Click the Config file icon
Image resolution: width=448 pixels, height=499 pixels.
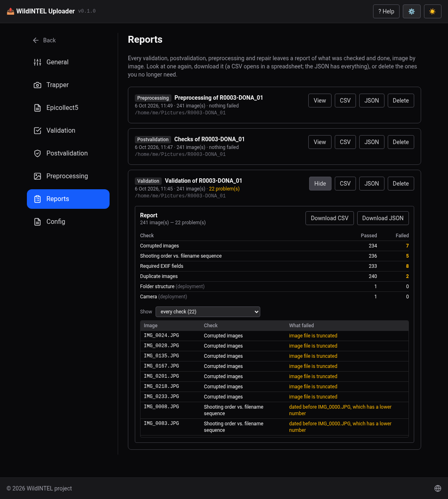37,222
